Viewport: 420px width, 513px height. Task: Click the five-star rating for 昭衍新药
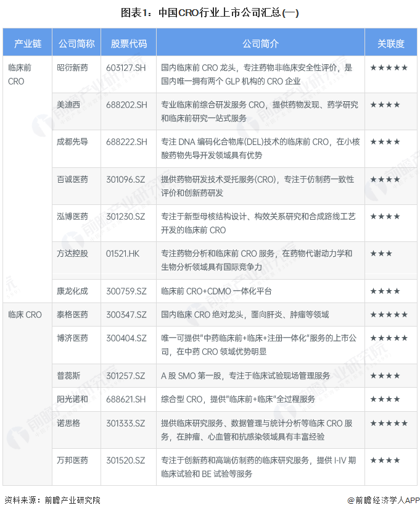click(389, 68)
